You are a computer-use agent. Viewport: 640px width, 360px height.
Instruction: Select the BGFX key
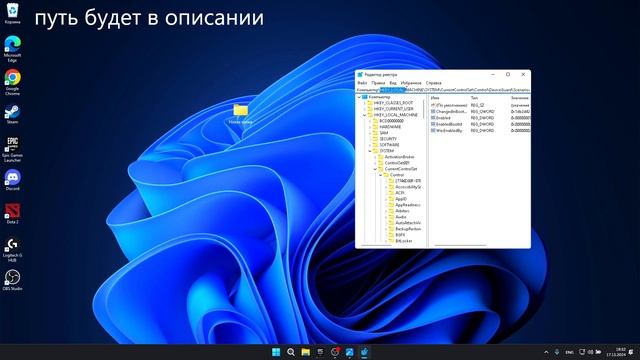tap(400, 235)
